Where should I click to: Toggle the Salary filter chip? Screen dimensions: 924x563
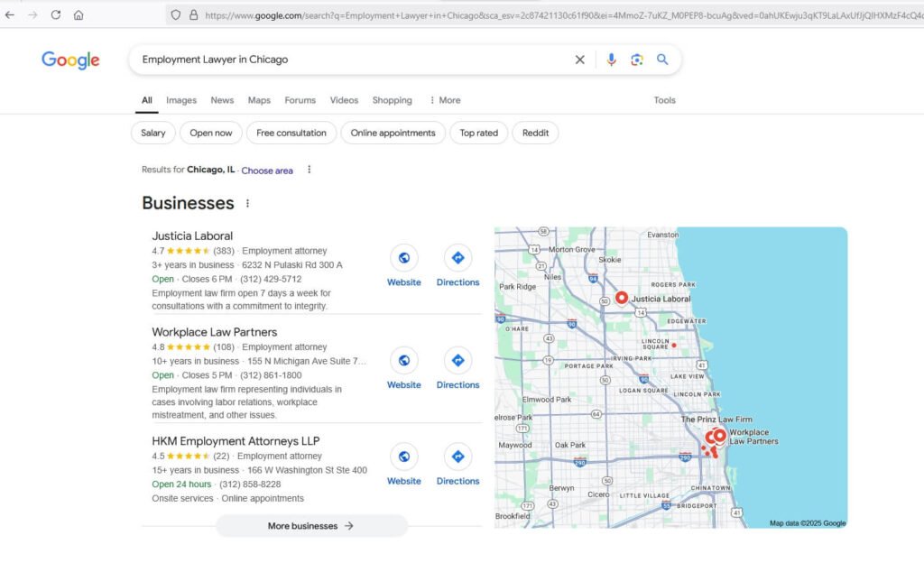153,134
